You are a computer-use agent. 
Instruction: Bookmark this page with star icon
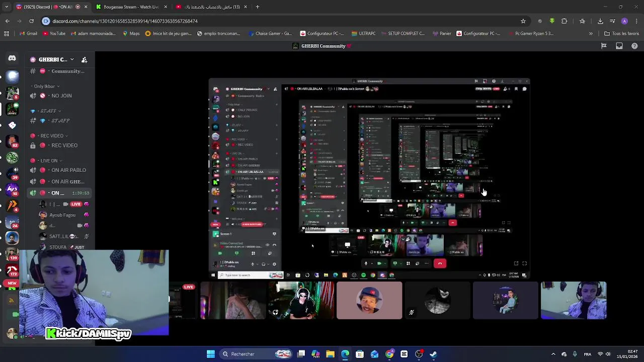(x=523, y=21)
